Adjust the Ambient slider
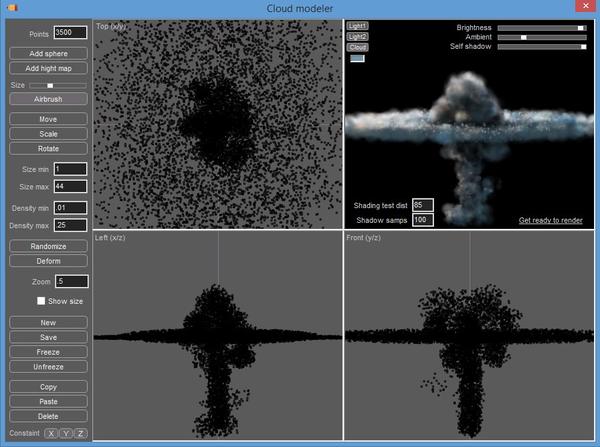 click(542, 37)
